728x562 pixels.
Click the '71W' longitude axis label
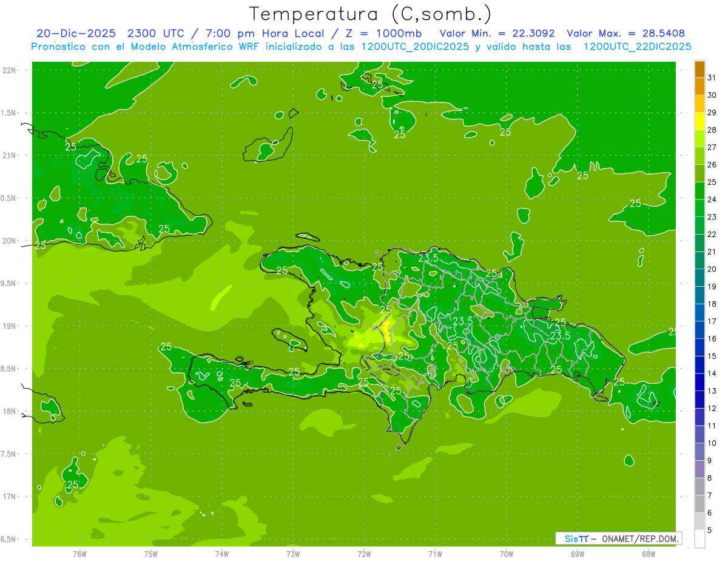coord(435,554)
